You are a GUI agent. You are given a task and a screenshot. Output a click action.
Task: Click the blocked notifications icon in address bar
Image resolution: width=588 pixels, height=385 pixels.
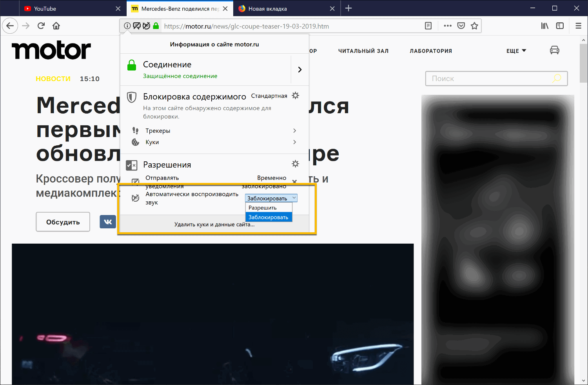pos(137,26)
